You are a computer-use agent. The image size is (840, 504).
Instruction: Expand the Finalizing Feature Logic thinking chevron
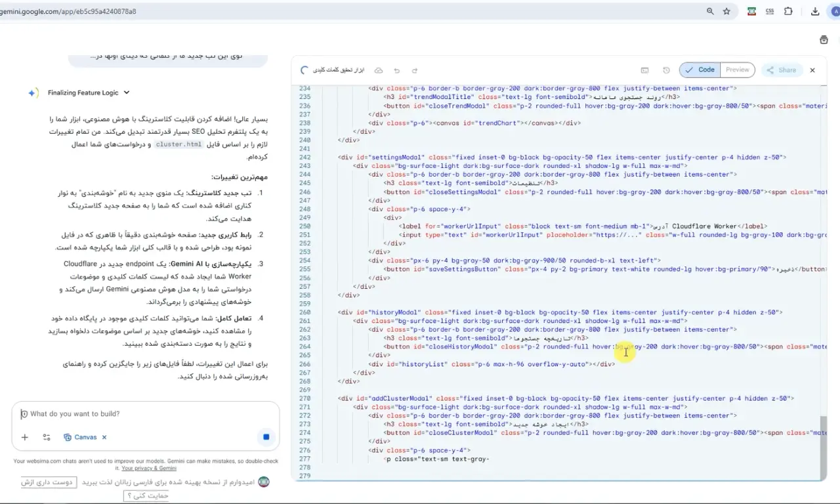127,93
